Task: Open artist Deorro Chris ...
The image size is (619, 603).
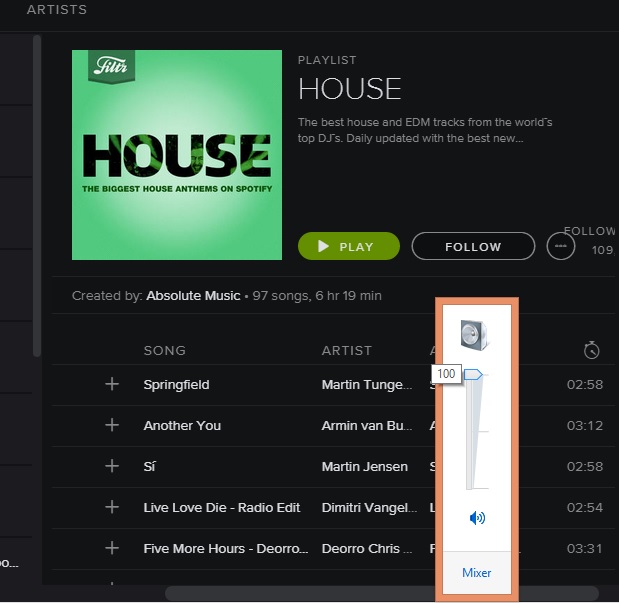Action: click(x=367, y=549)
